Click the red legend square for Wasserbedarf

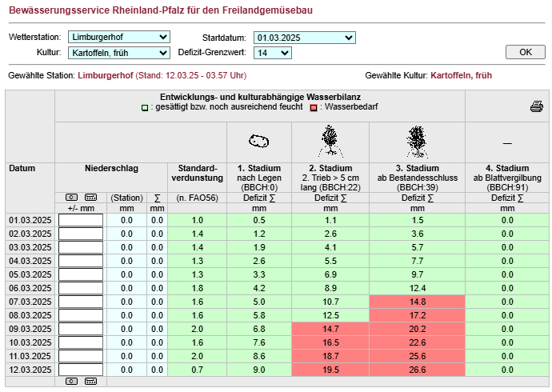(314, 106)
